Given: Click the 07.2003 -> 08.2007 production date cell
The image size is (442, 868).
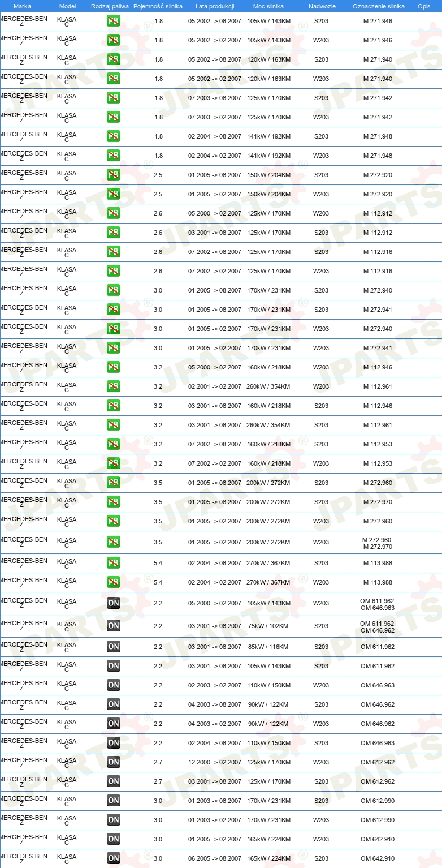Looking at the screenshot, I should coord(215,98).
